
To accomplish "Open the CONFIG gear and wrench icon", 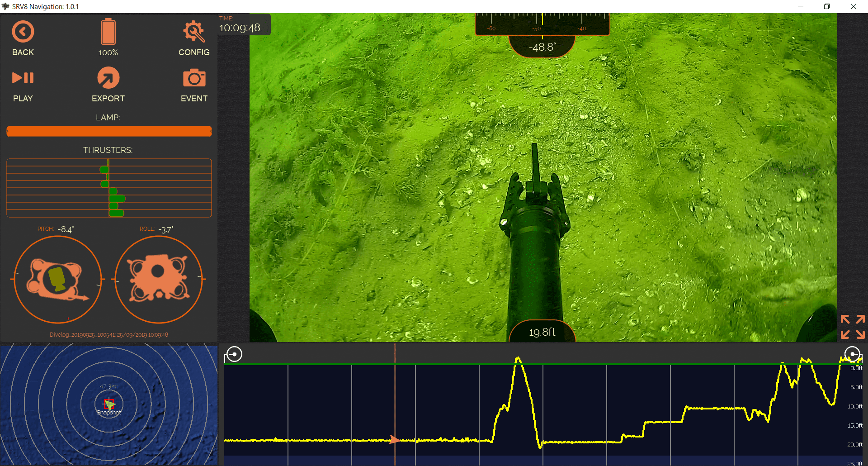I will [194, 32].
